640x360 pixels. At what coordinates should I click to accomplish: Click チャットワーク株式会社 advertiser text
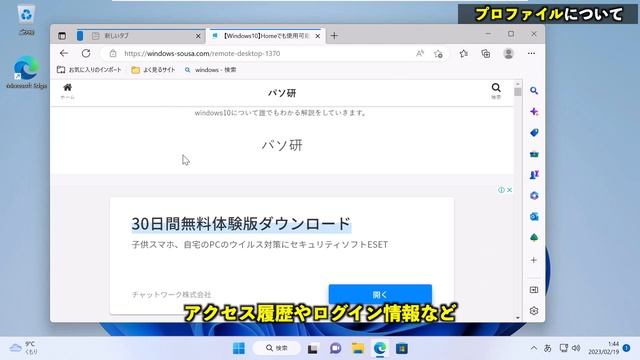coord(171,294)
